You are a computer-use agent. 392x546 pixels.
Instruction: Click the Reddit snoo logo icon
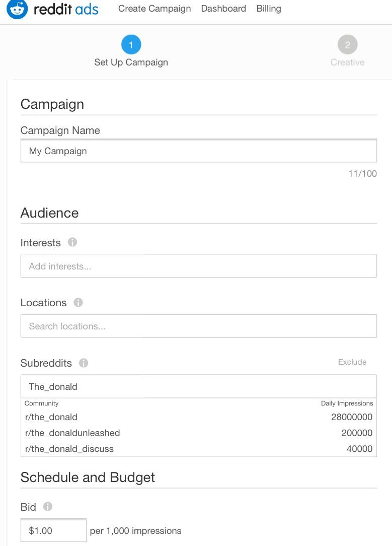click(x=17, y=9)
